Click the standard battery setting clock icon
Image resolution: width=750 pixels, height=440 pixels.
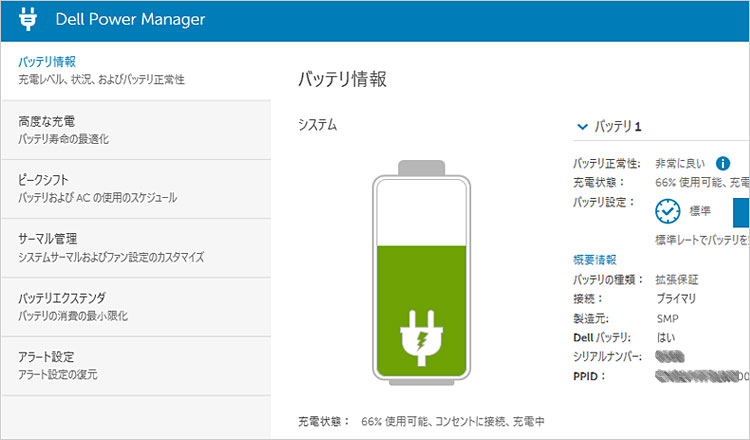(668, 211)
